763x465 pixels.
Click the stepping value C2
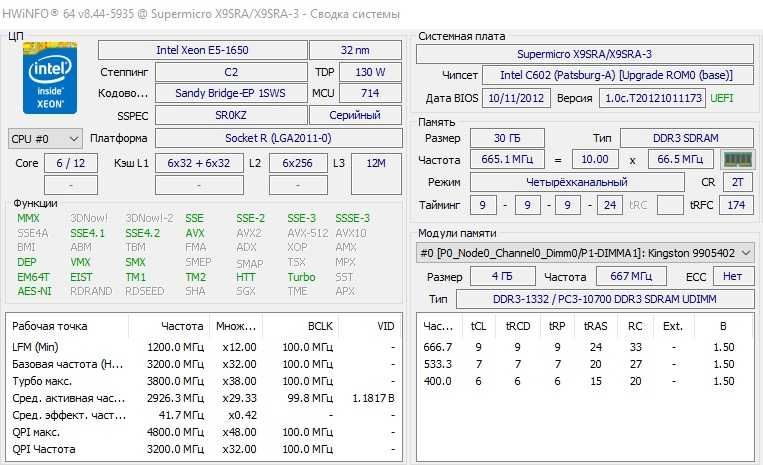[231, 72]
